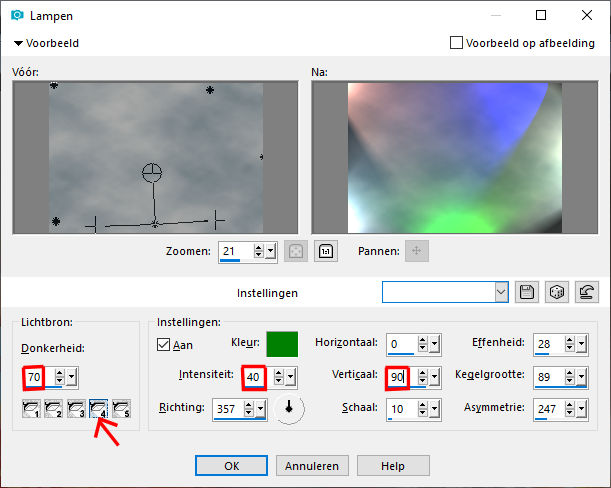Click the Richting spinner arrows

(x=249, y=408)
